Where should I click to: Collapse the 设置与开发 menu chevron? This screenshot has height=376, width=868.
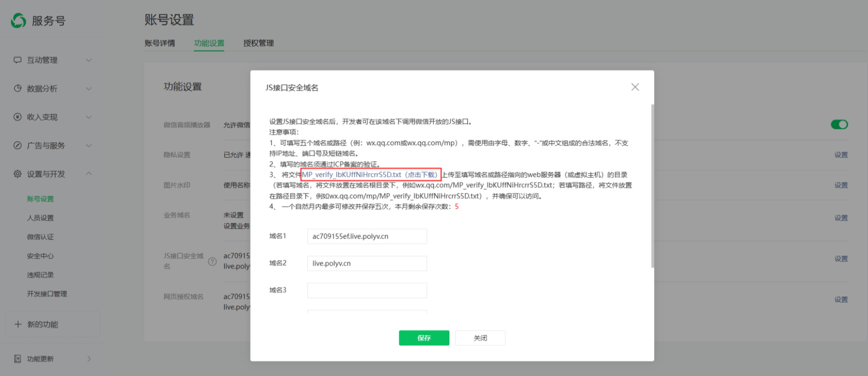click(x=89, y=174)
